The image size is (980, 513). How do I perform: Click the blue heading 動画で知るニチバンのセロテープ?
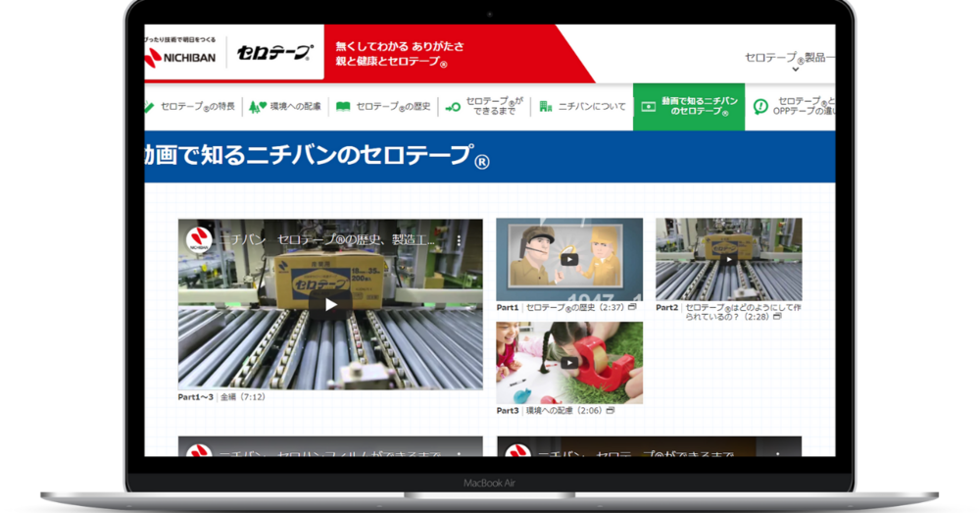318,155
